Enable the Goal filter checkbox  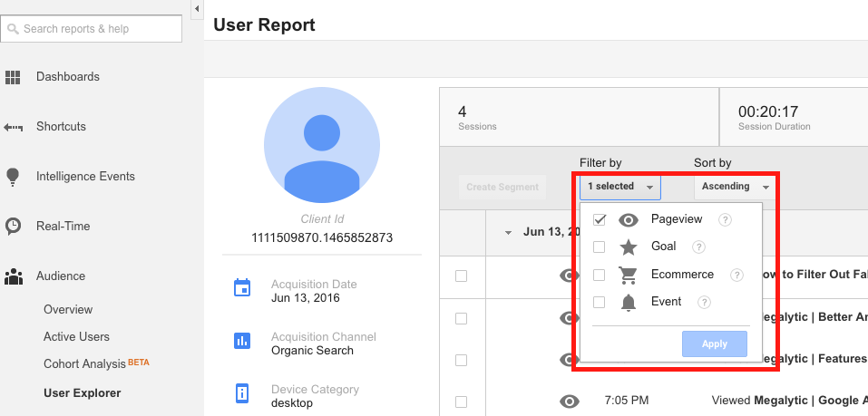(x=599, y=247)
